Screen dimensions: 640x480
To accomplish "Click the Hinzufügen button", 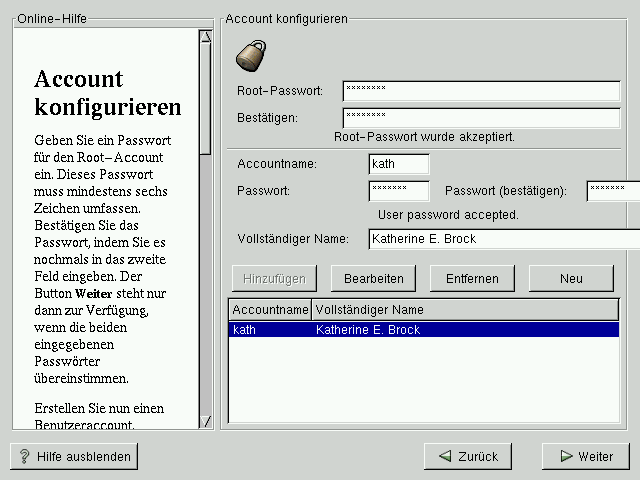I will tap(274, 277).
